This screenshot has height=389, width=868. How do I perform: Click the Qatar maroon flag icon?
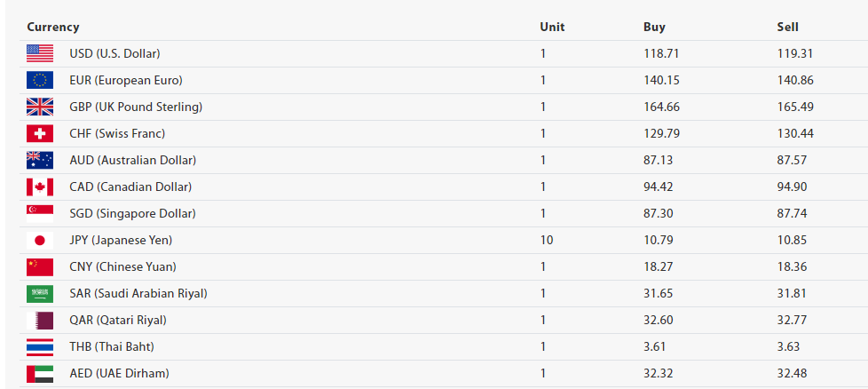tap(40, 320)
